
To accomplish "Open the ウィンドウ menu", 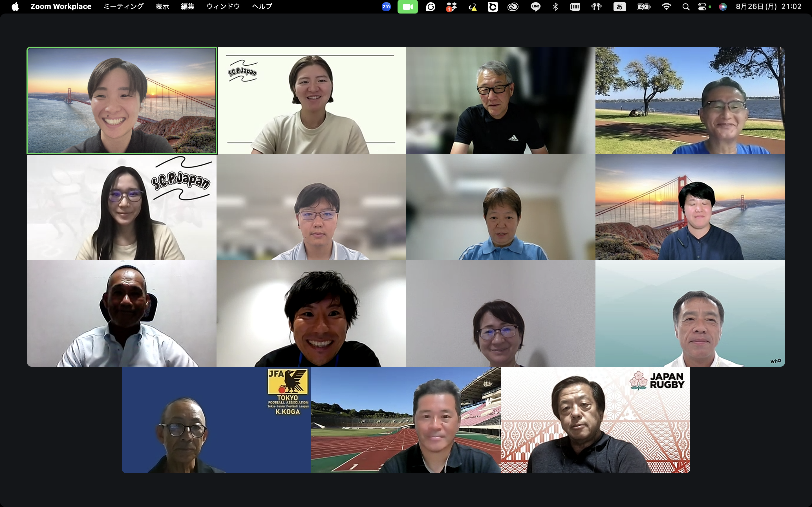I will pyautogui.click(x=223, y=7).
